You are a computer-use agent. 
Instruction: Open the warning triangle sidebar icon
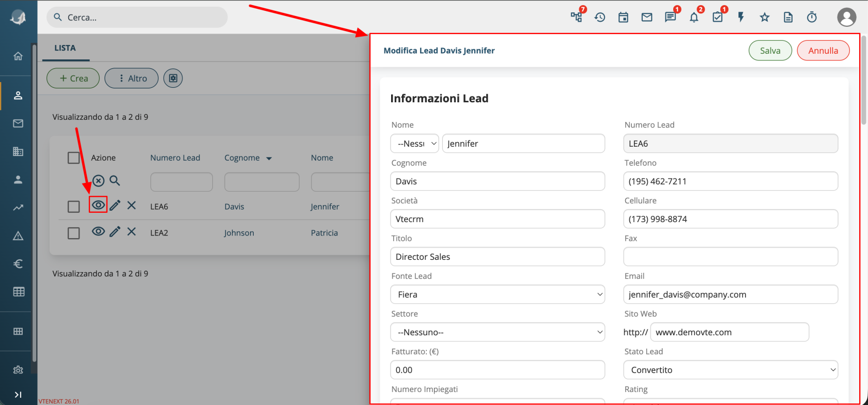click(18, 236)
